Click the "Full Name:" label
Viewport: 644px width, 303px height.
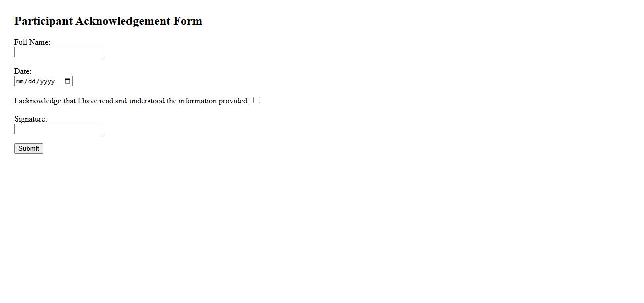click(x=32, y=42)
